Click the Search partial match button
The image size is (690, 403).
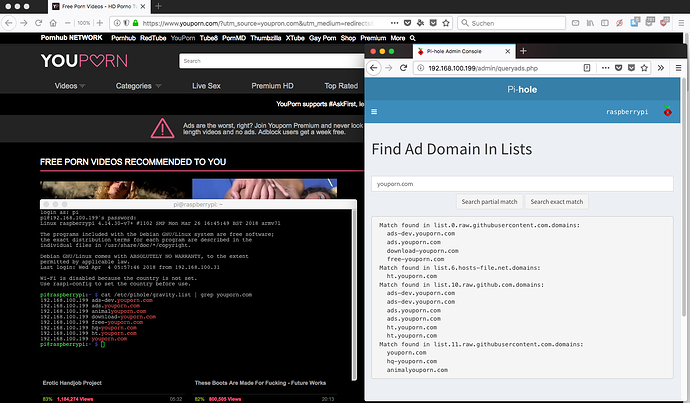[x=489, y=202]
